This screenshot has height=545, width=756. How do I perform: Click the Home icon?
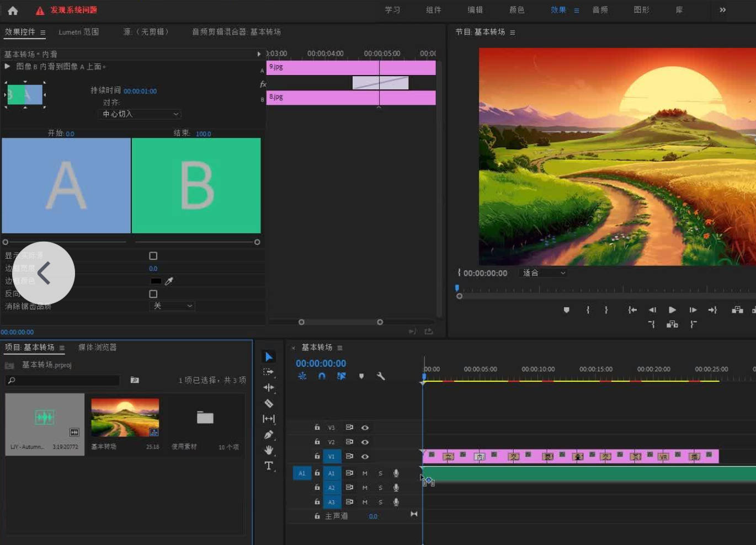[13, 10]
